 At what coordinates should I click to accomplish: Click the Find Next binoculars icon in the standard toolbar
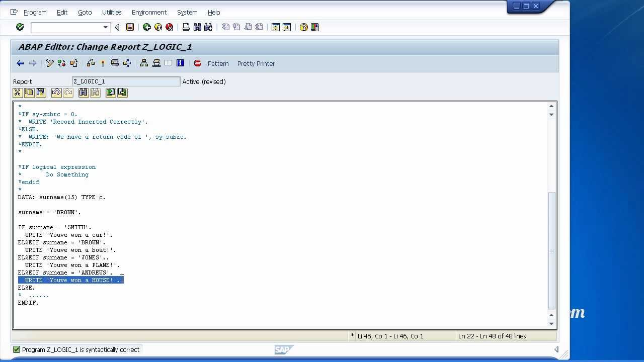[x=208, y=27]
